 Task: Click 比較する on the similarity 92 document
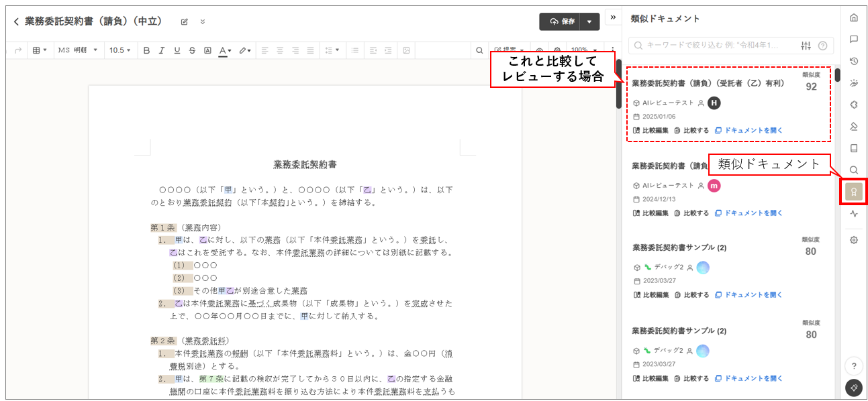691,130
